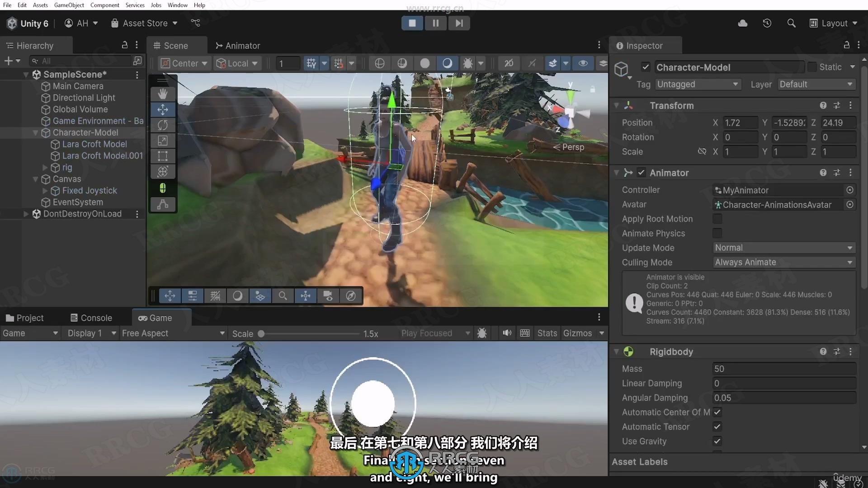Click the Hierarchy search field
The width and height of the screenshot is (868, 488).
point(80,61)
